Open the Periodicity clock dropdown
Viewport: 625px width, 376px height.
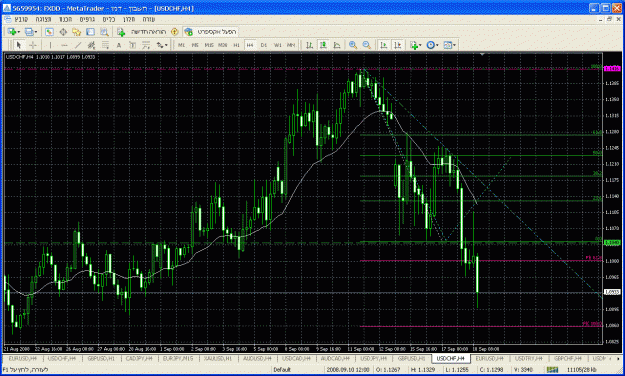tap(432, 45)
